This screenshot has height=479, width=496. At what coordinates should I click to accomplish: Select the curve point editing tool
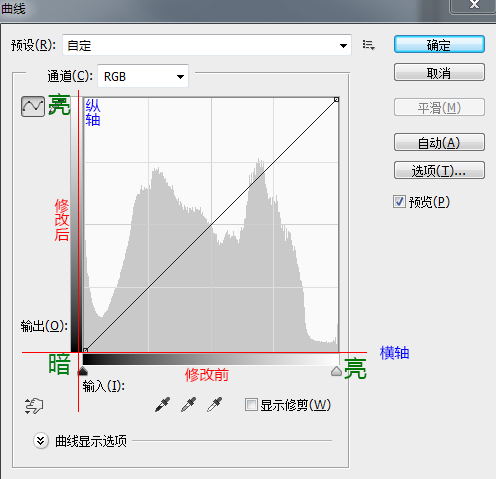33,107
